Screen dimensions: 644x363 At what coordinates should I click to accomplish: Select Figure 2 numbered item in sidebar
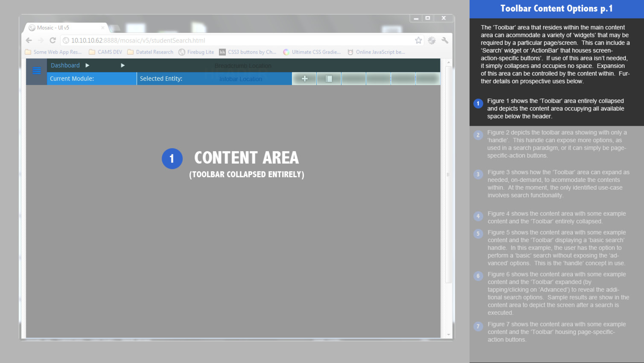click(x=478, y=135)
